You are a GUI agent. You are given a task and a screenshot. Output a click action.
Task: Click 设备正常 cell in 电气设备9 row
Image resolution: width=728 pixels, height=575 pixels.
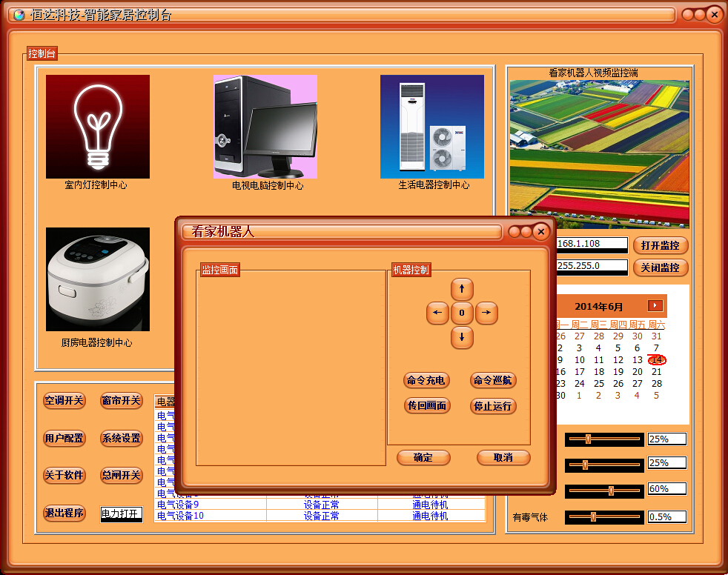(321, 505)
